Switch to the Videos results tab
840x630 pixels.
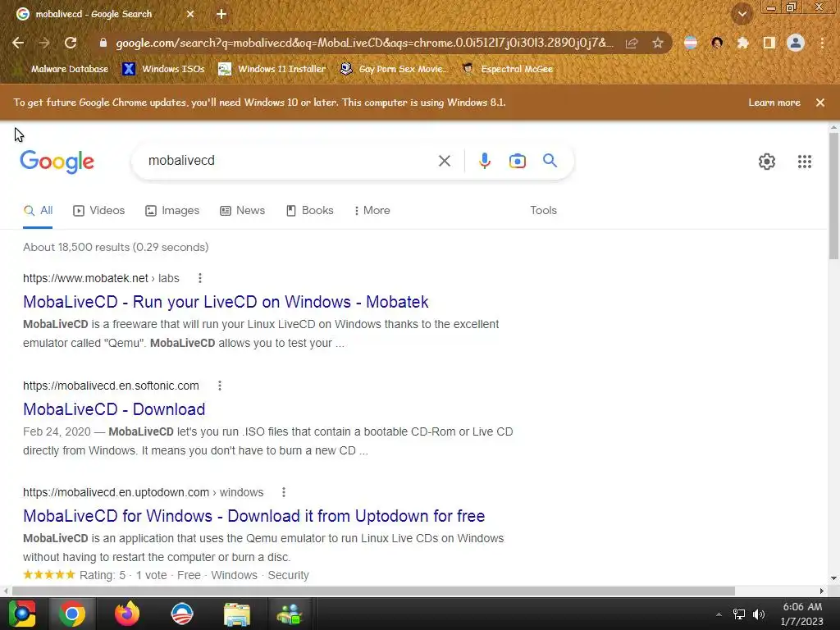coord(99,211)
